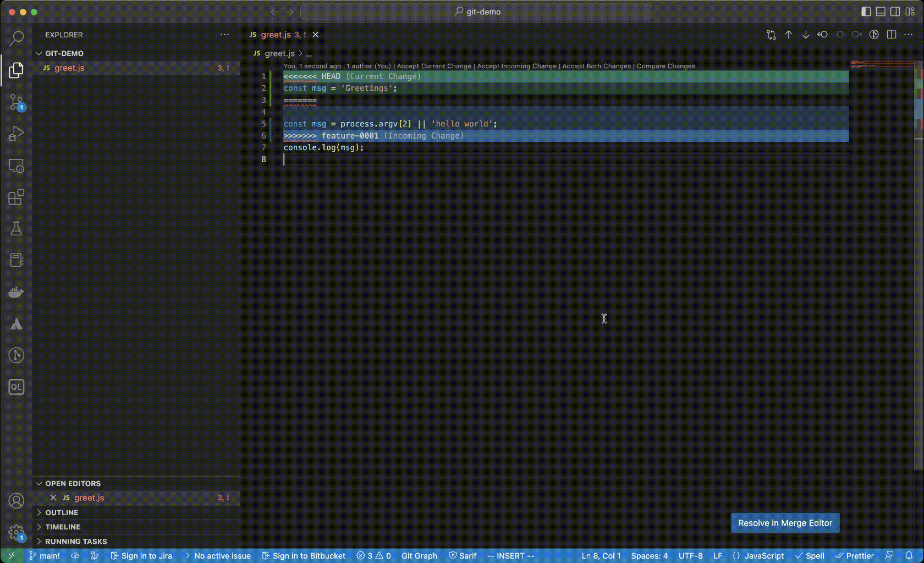Viewport: 924px width, 563px height.
Task: Click the breadcrumb ellipsis segment
Action: (x=309, y=53)
